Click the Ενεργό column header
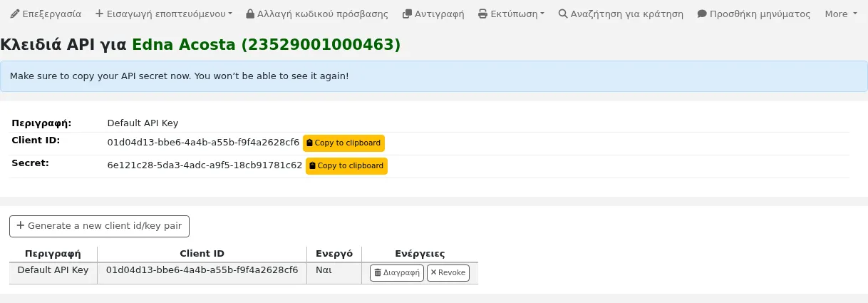 (334, 254)
